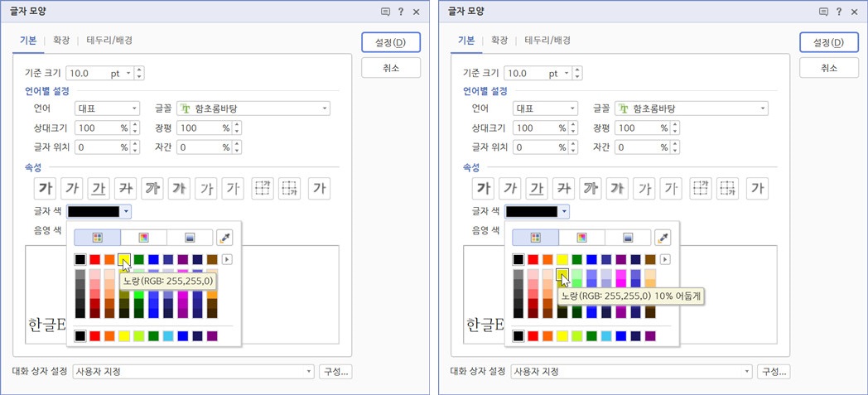Screen dimensions: 868x395
Task: Open 대화 상자 설정 dropdown in left dialog
Action: [193, 372]
